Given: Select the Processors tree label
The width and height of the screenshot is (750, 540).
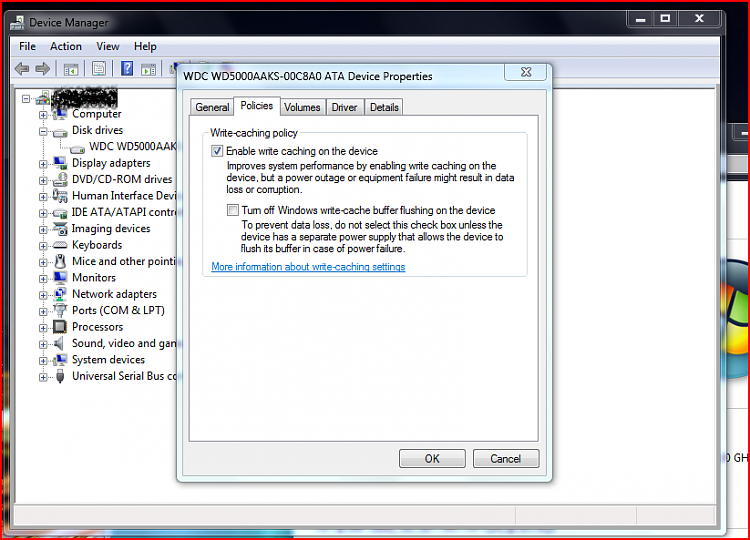Looking at the screenshot, I should 98,327.
